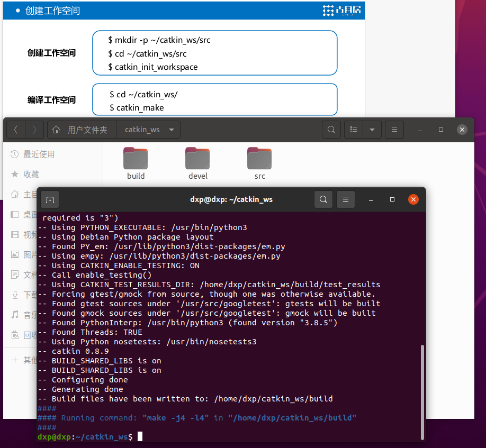
Task: Click the 编译工作空间 label in slide
Action: [x=51, y=100]
